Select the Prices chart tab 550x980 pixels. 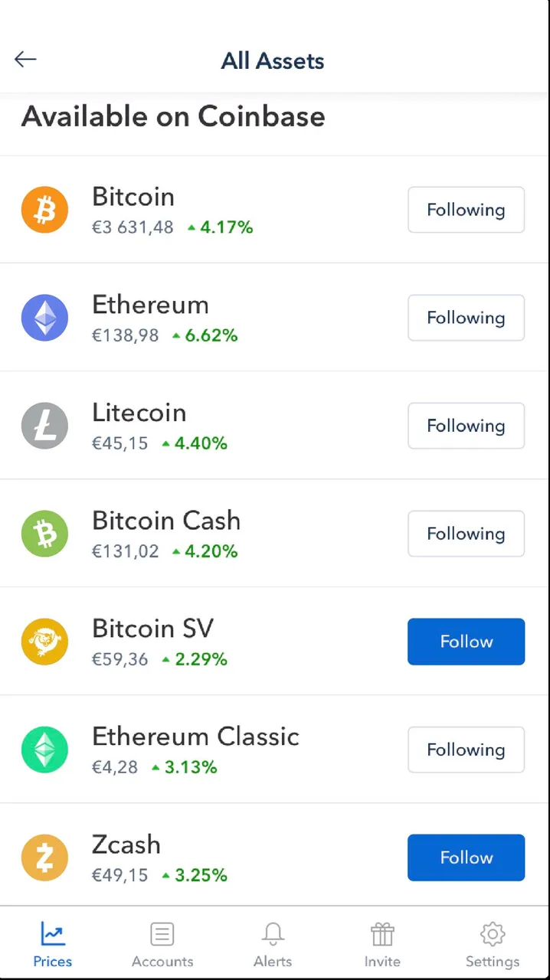click(x=53, y=945)
